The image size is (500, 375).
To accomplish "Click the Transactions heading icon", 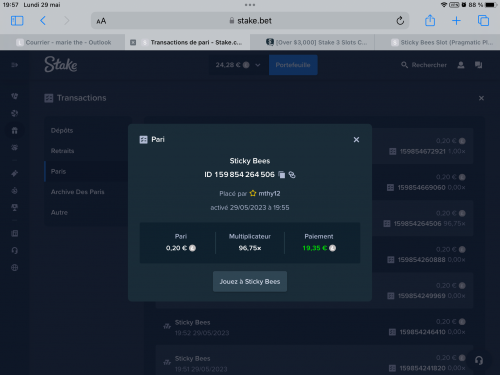I will coord(49,98).
